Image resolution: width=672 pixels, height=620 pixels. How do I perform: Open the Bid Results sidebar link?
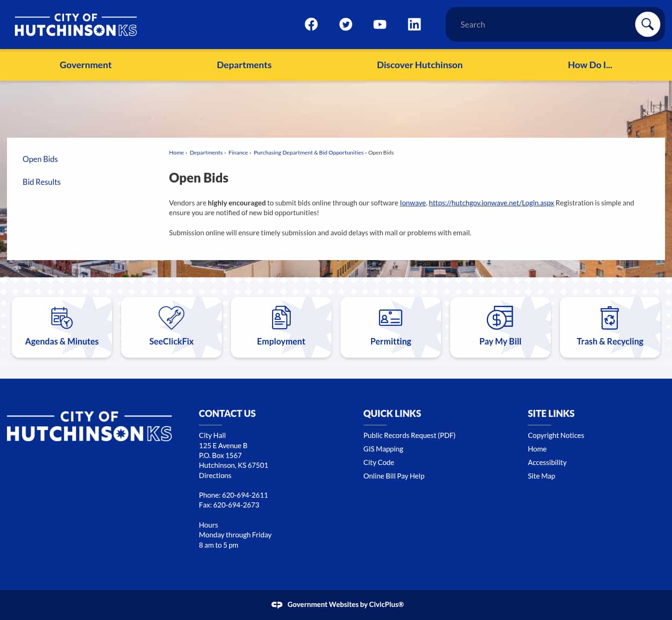tap(42, 182)
